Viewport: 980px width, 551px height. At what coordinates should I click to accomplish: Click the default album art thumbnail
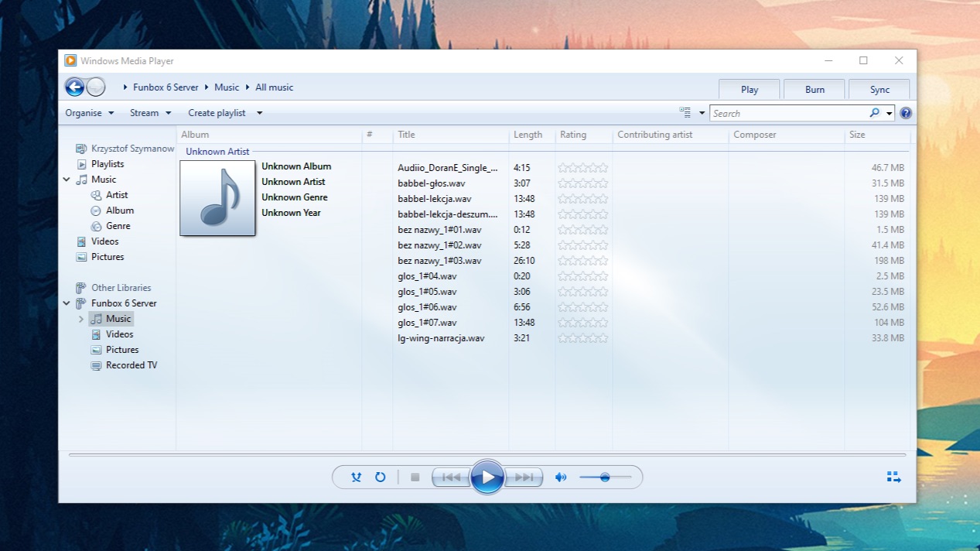coord(217,198)
